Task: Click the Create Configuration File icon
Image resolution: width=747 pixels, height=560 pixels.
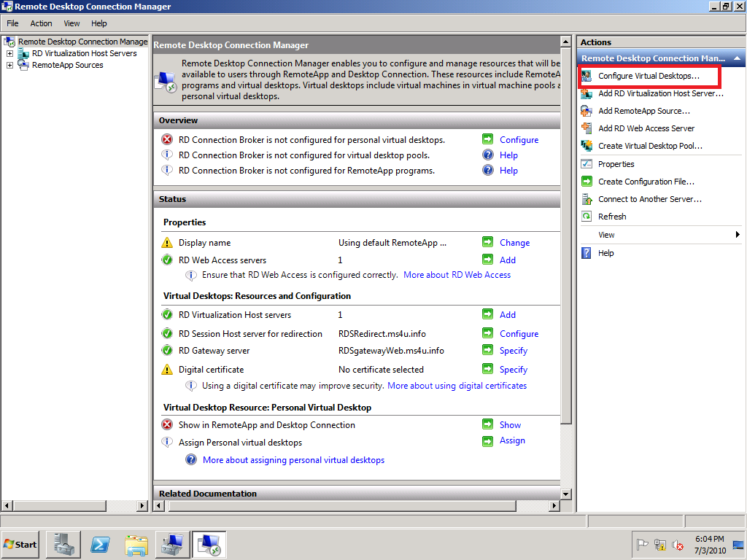Action: click(x=587, y=182)
